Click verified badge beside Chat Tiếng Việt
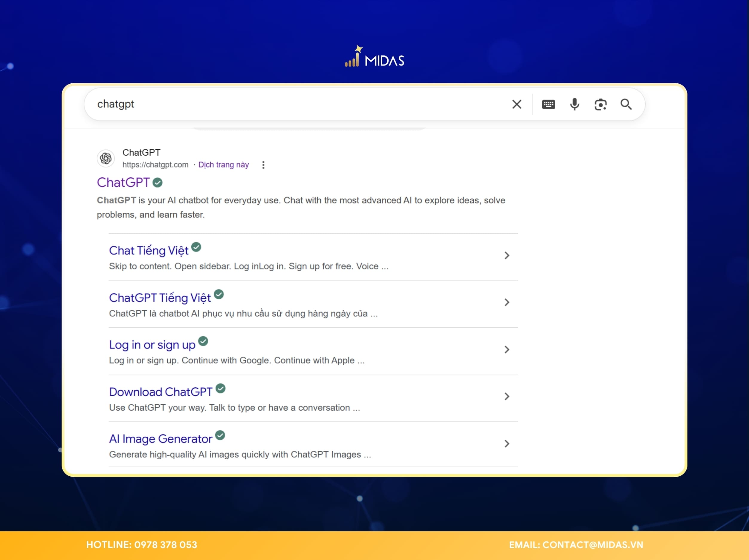The image size is (749, 560). click(196, 247)
